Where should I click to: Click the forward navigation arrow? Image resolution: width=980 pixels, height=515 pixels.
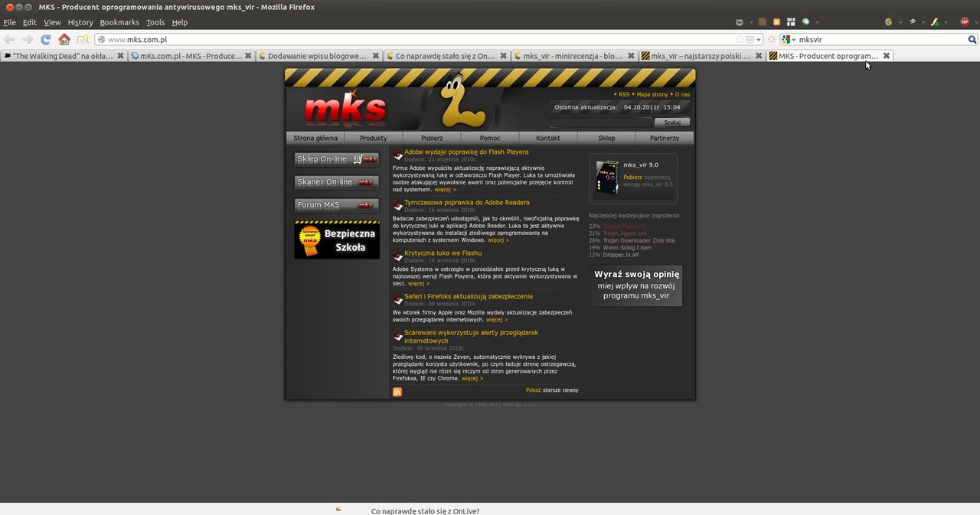28,39
